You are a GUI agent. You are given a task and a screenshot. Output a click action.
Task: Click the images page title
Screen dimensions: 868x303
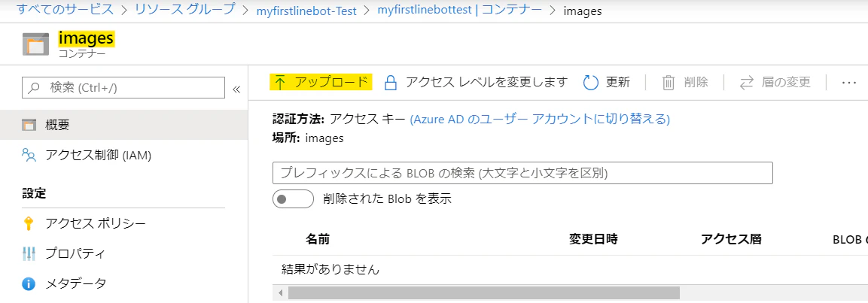click(87, 38)
